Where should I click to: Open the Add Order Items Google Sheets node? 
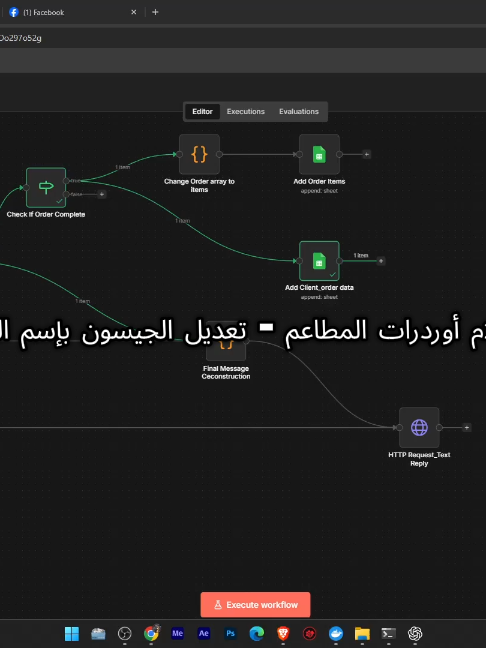[x=319, y=154]
